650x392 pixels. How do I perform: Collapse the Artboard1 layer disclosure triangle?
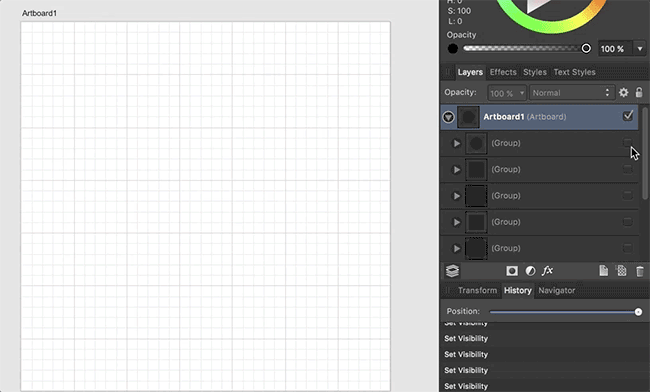click(448, 117)
